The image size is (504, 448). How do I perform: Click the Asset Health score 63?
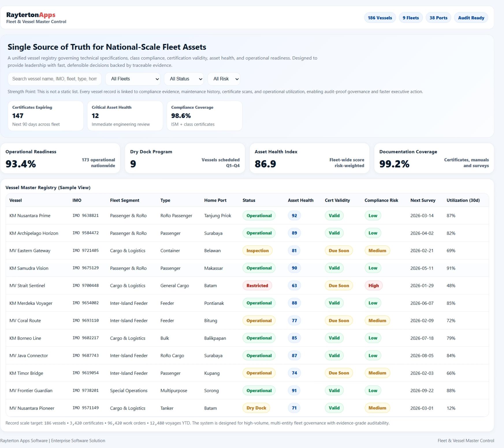pos(294,286)
